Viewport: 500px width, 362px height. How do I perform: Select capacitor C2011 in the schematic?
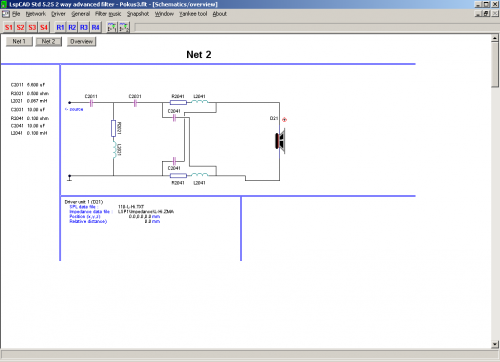(91, 103)
